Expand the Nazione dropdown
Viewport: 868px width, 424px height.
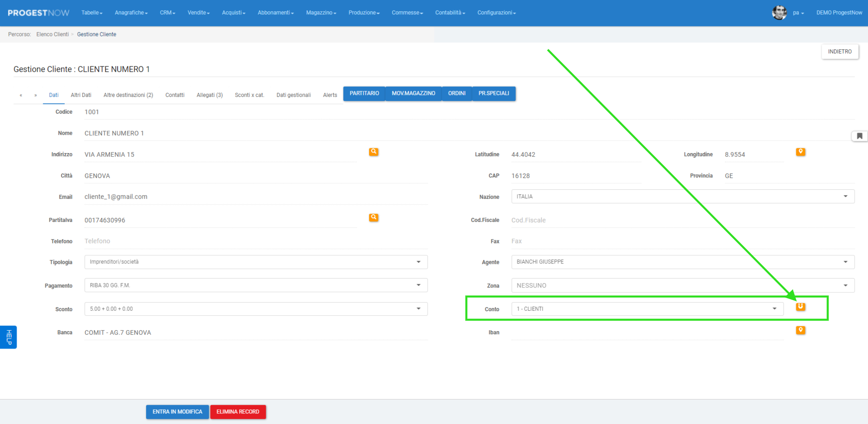pyautogui.click(x=682, y=197)
